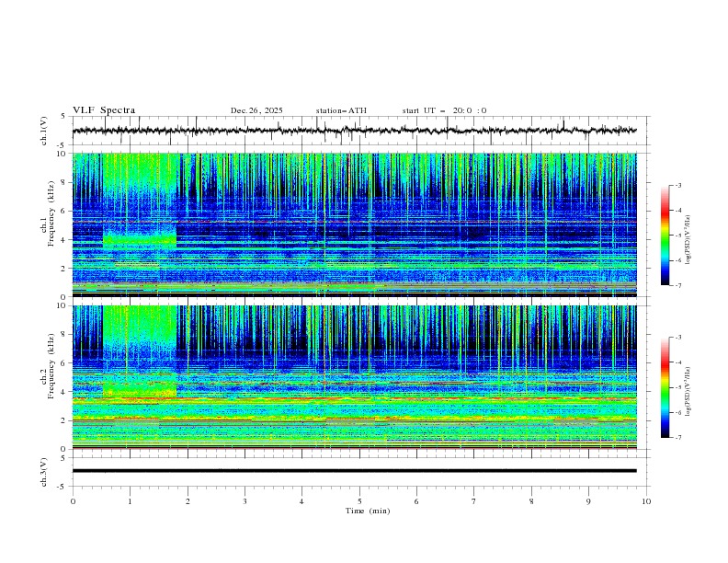
Task: Click the "8" tick on ch.1 frequency axis
Action: pos(64,182)
